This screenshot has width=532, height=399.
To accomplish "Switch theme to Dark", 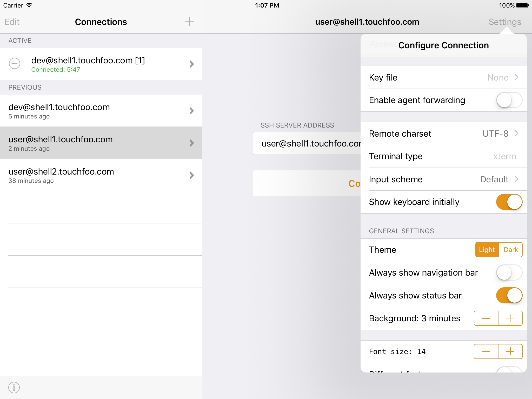I will 511,250.
